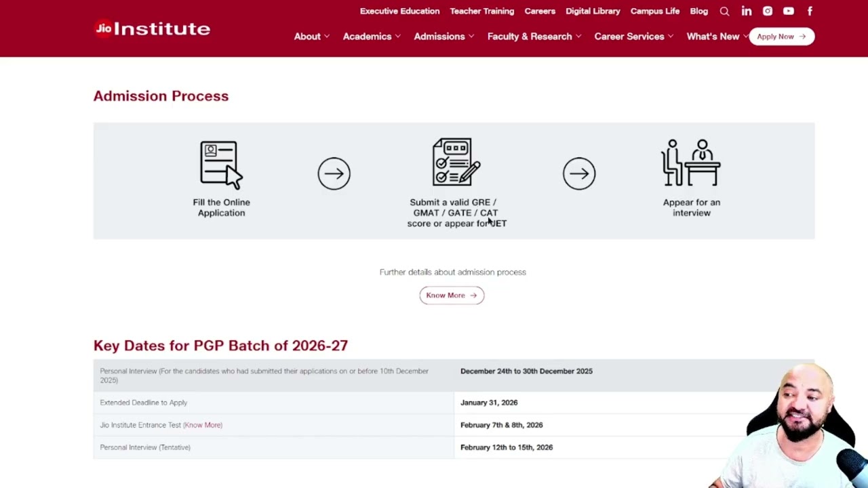
Task: Click 'Further details about admission process' text
Action: pos(453,272)
